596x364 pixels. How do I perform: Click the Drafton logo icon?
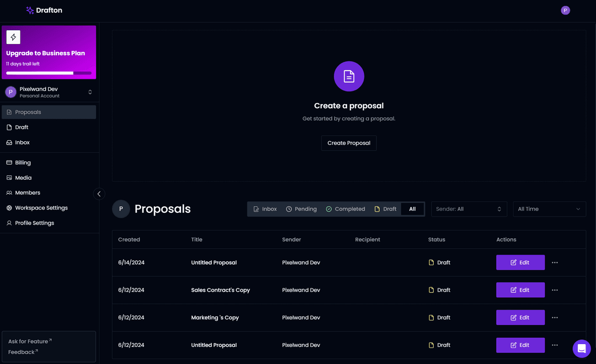[x=30, y=10]
